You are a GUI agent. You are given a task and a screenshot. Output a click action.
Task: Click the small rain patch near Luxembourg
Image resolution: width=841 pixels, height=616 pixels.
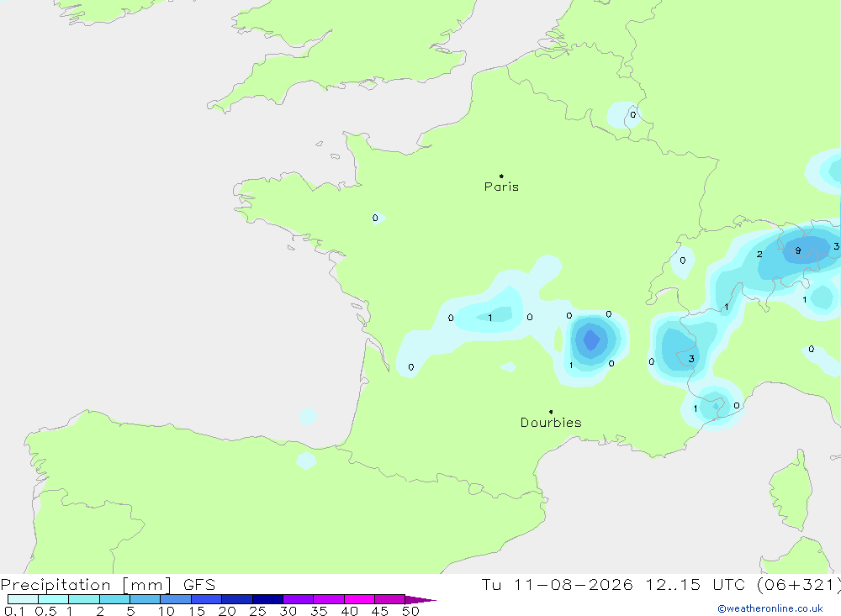(624, 115)
